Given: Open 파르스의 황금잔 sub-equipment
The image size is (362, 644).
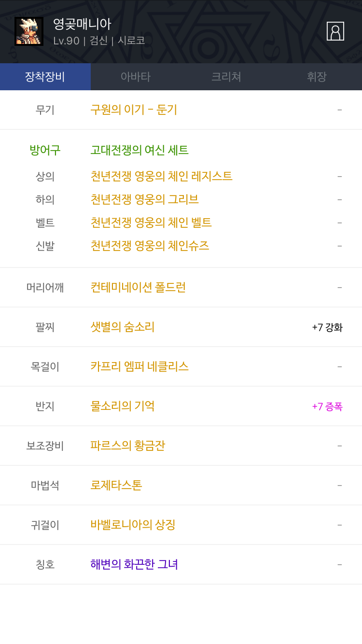Looking at the screenshot, I should click(x=128, y=446).
